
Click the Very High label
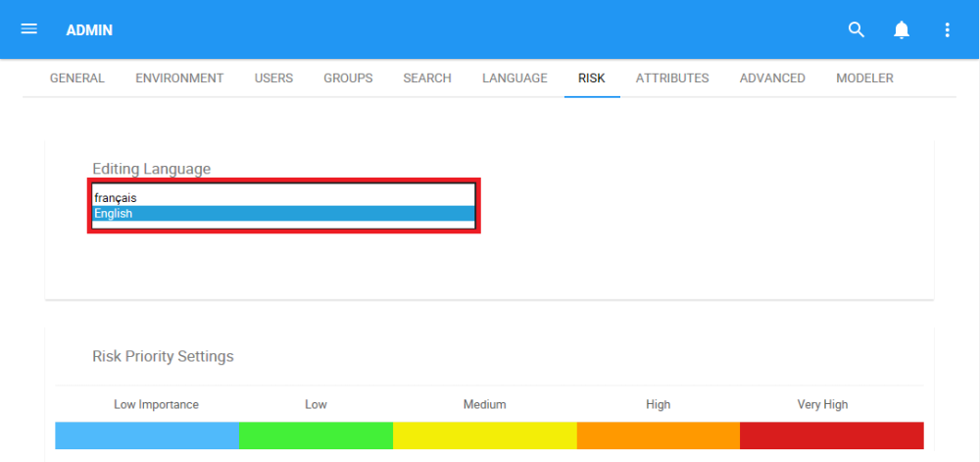pyautogui.click(x=822, y=404)
